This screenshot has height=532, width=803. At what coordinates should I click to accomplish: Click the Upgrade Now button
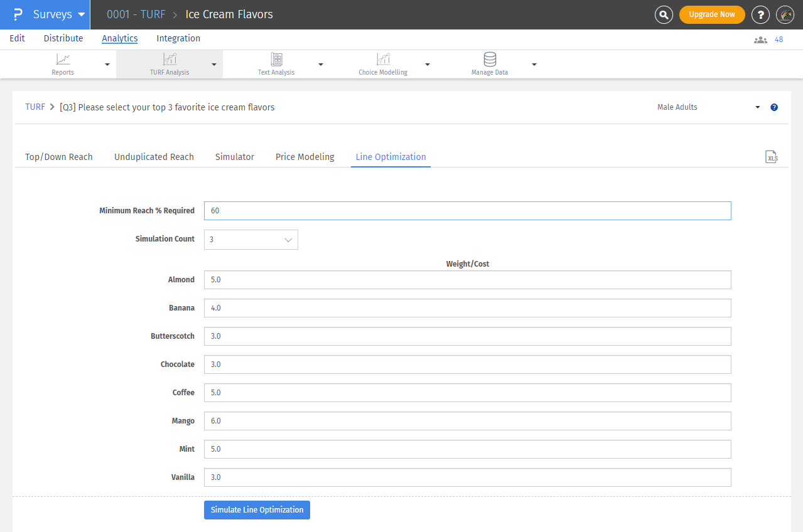[x=712, y=14]
